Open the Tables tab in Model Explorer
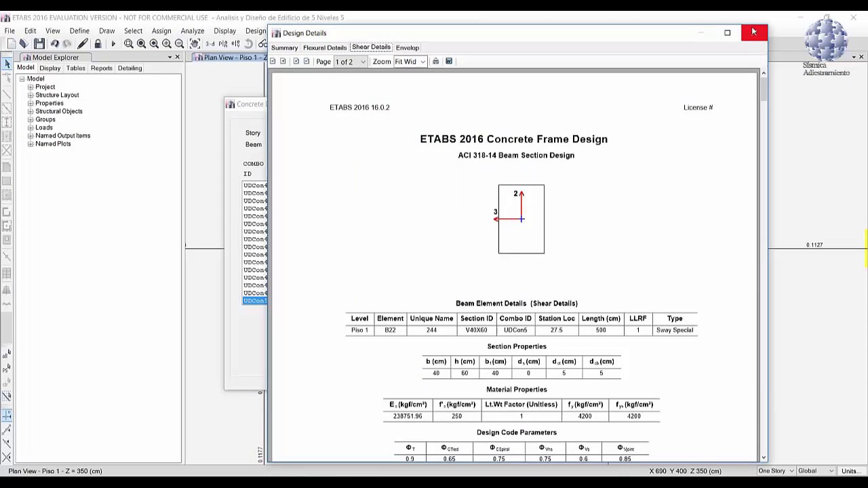This screenshot has width=868, height=488. point(75,68)
